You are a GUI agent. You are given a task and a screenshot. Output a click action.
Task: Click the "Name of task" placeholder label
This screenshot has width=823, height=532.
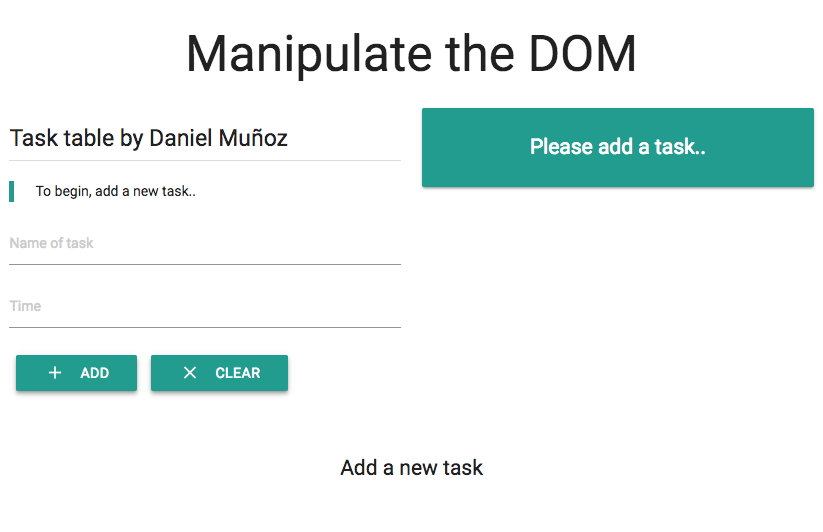click(x=51, y=243)
